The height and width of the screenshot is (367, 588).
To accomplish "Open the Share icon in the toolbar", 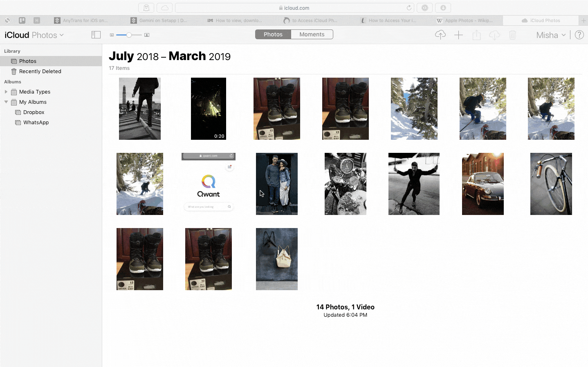I will point(476,35).
